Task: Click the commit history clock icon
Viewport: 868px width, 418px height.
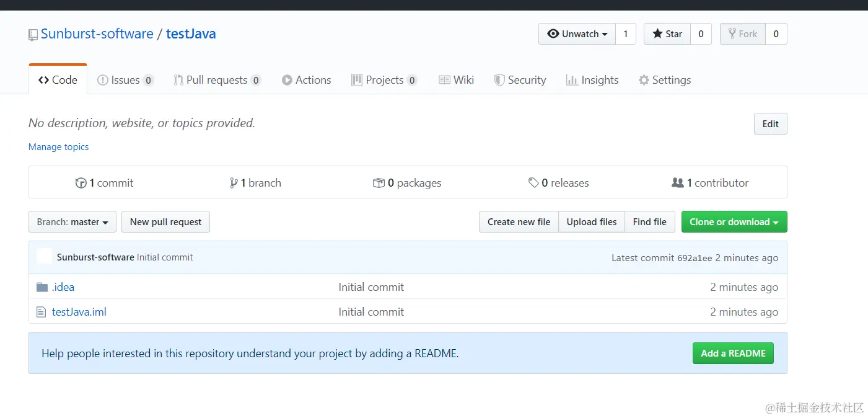Action: 81,183
